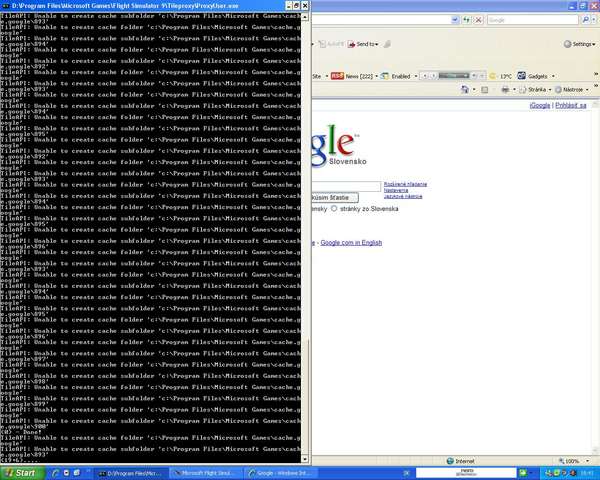This screenshot has width=600, height=480.
Task: Open the address bar history dropdown
Action: click(455, 20)
